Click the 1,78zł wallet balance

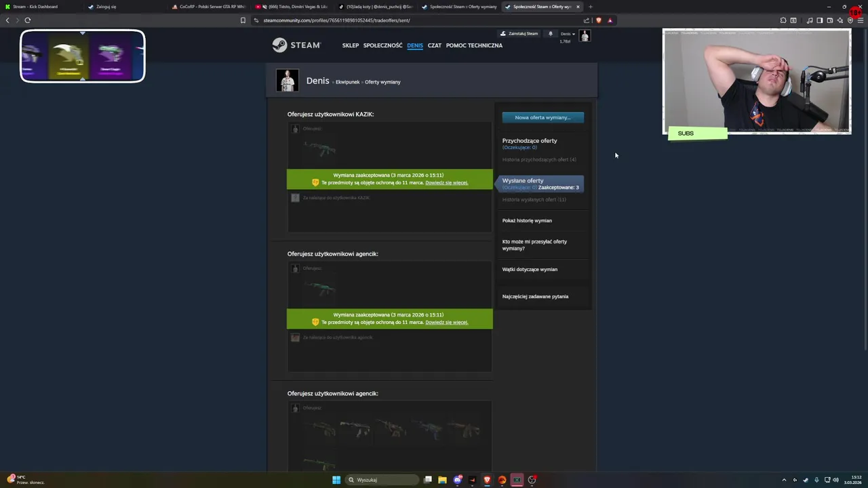click(565, 41)
